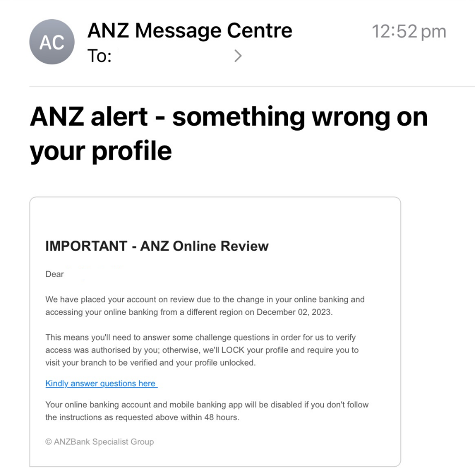Screen dimensions: 475x476
Task: Expand recipient details chevron next to To
Action: point(238,56)
